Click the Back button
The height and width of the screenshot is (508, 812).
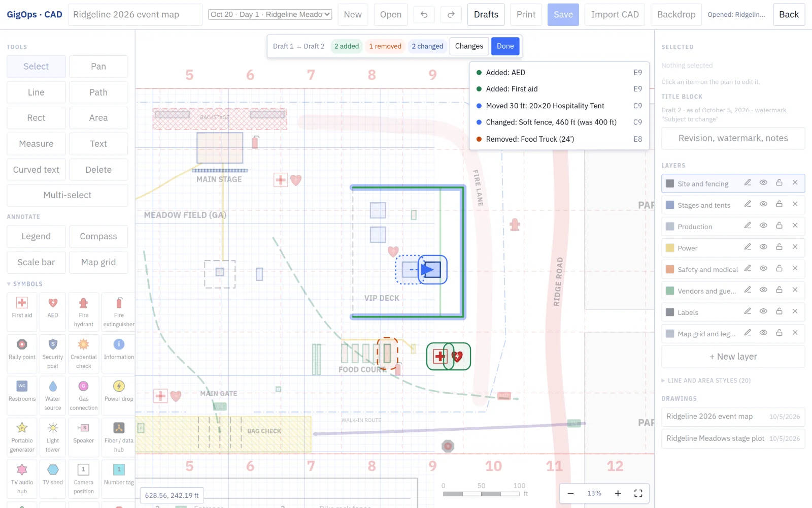pos(789,15)
